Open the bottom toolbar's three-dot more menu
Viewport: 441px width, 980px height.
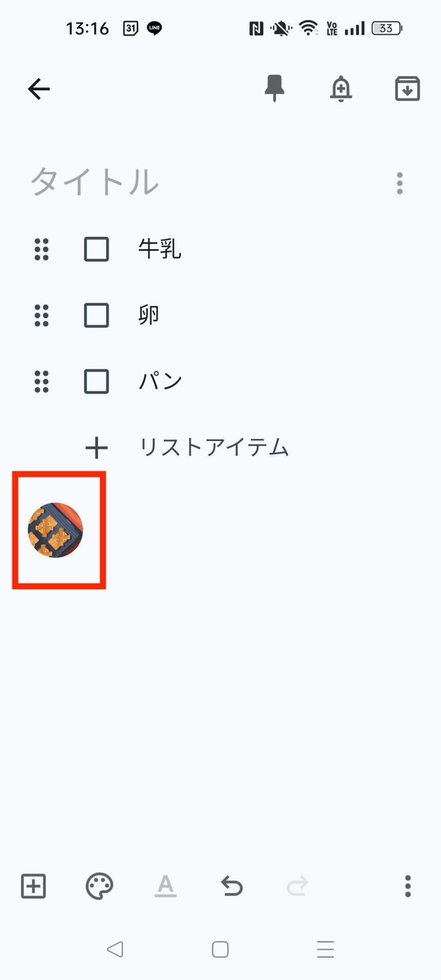pos(408,886)
